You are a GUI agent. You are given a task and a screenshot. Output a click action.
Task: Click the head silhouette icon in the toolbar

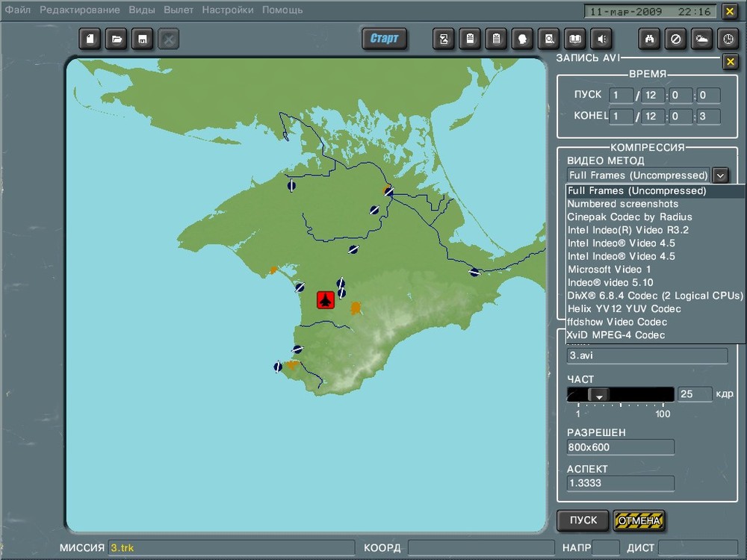click(523, 39)
